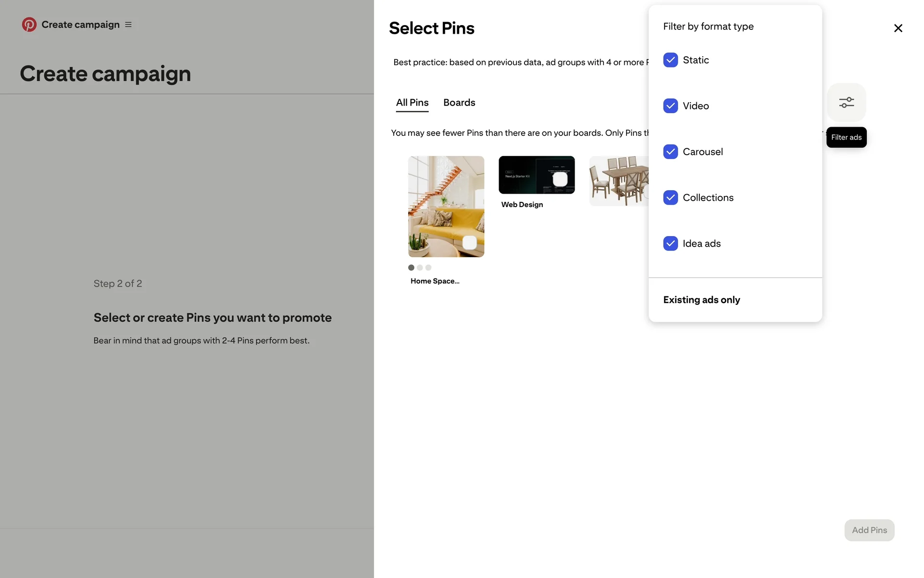
Task: Jump to second carousel dot under Home Space
Action: (x=420, y=268)
